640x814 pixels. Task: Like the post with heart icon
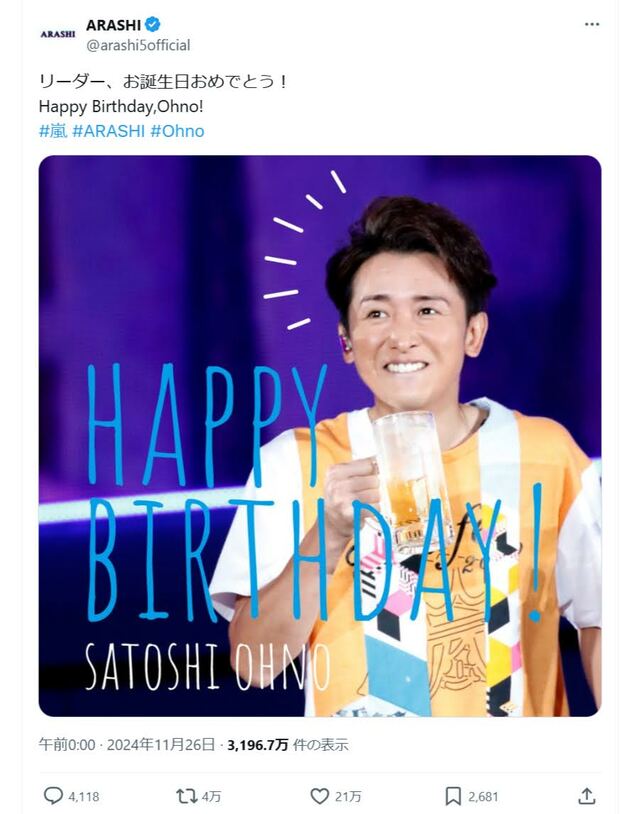[319, 796]
